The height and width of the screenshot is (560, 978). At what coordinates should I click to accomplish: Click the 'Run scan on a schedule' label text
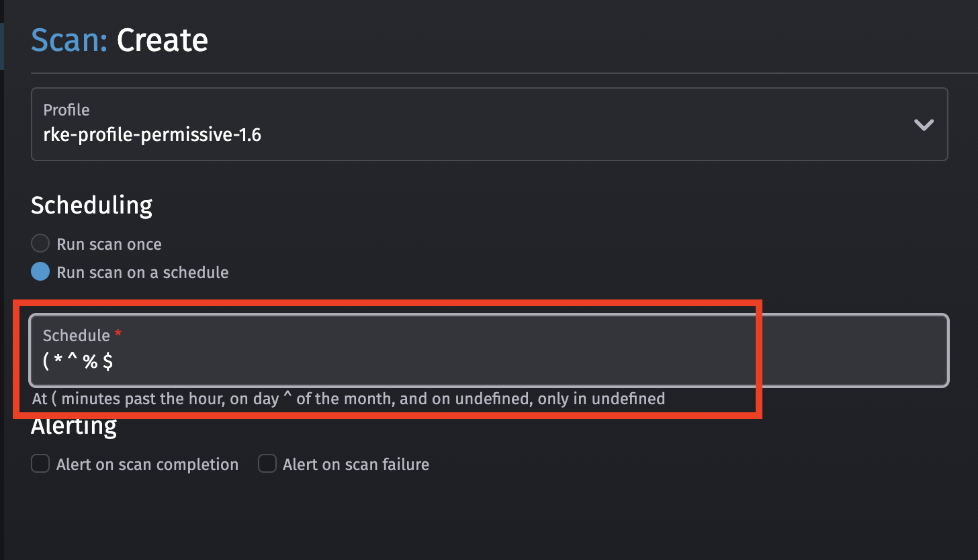coord(142,272)
